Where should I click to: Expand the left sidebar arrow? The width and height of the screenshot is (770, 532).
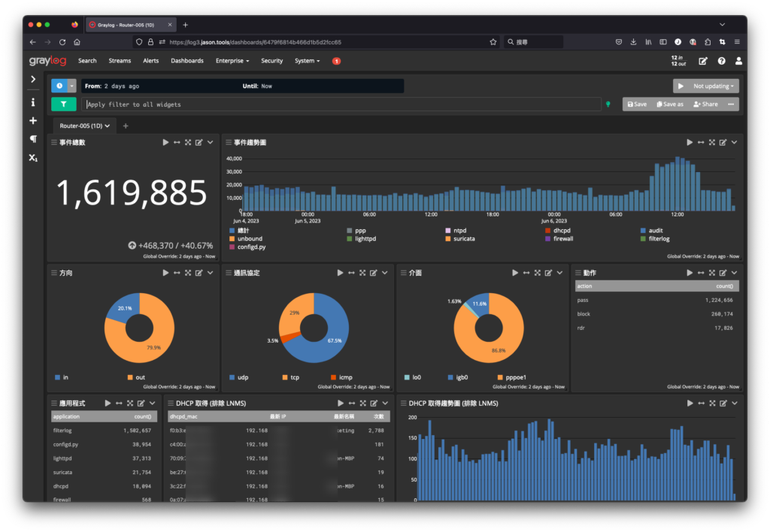pos(33,79)
